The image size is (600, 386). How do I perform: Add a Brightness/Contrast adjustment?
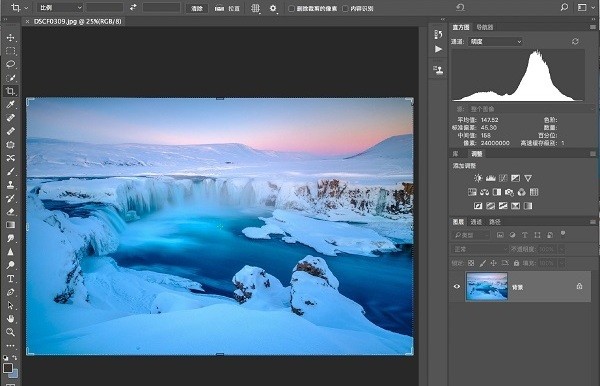point(478,178)
